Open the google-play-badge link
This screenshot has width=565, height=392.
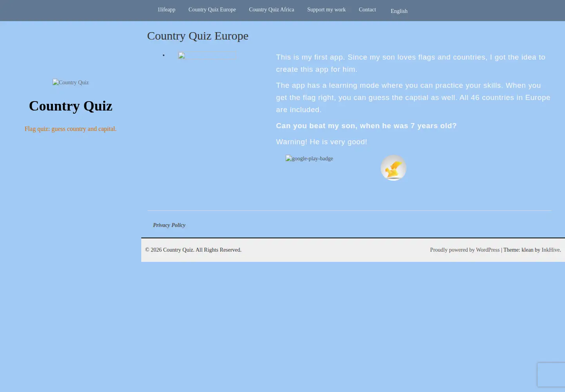click(309, 158)
